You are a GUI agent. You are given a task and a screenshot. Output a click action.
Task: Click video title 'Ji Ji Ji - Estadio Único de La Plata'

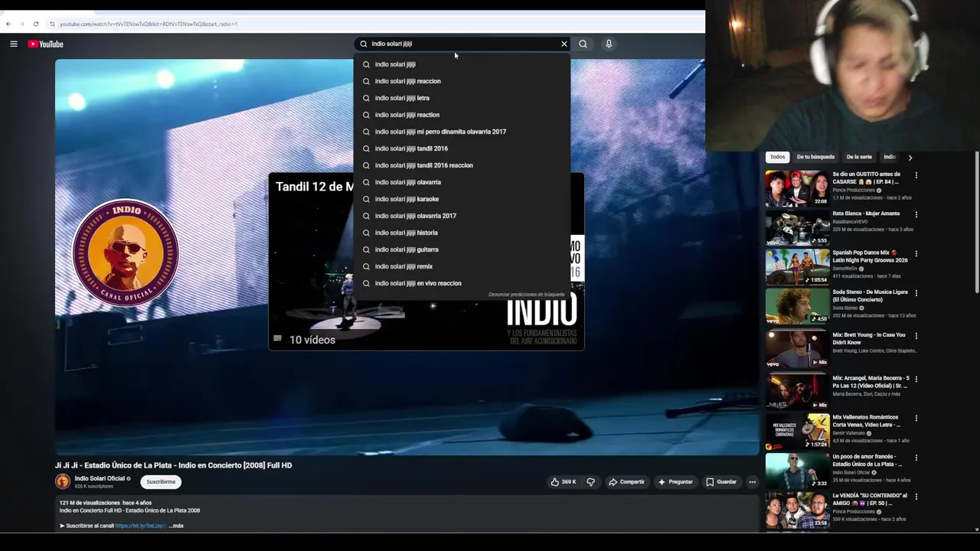[173, 465]
